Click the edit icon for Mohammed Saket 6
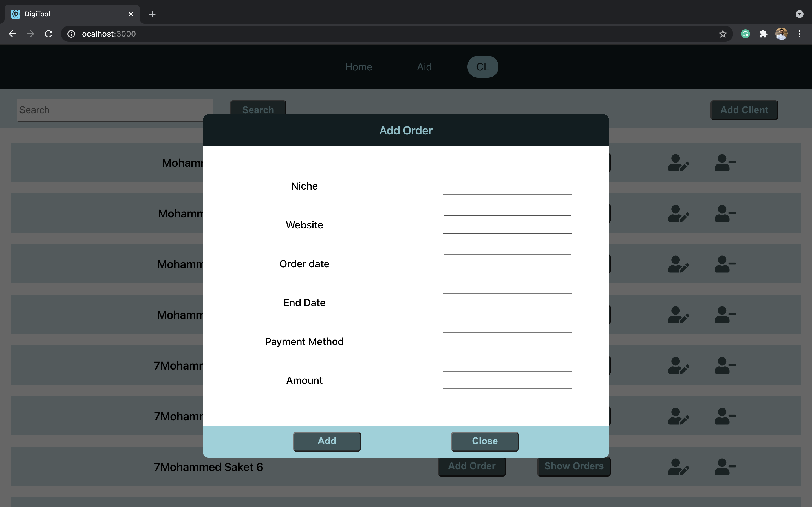The width and height of the screenshot is (812, 507). coord(678,466)
